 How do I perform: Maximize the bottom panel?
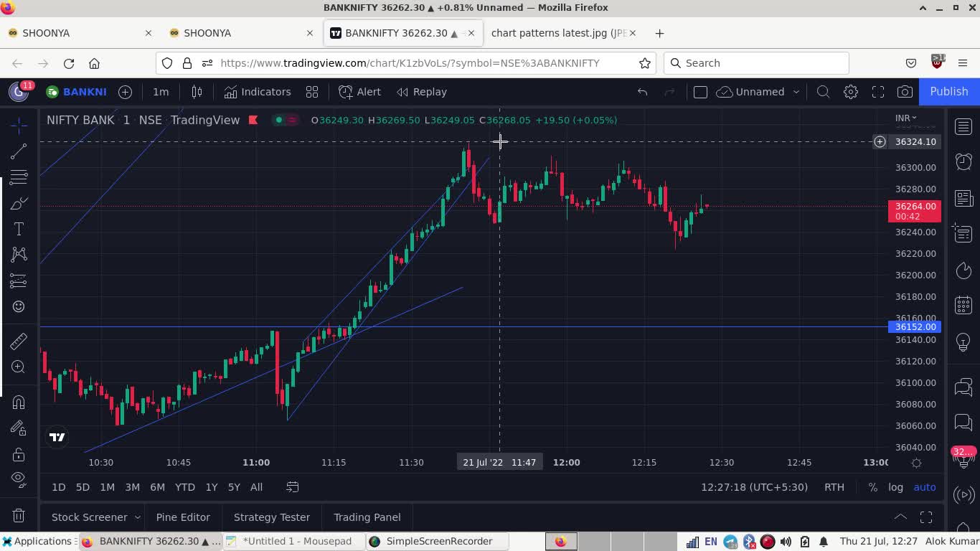point(926,517)
